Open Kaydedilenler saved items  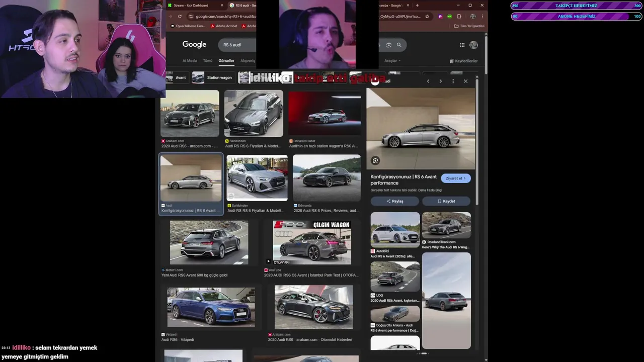[x=463, y=61]
